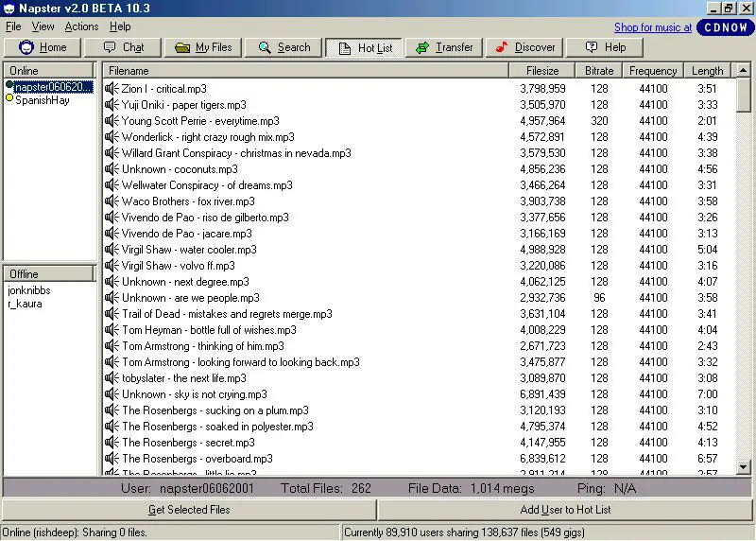Viewport: 756px width, 541px height.
Task: Select offline user jonknibbs
Action: (x=29, y=290)
